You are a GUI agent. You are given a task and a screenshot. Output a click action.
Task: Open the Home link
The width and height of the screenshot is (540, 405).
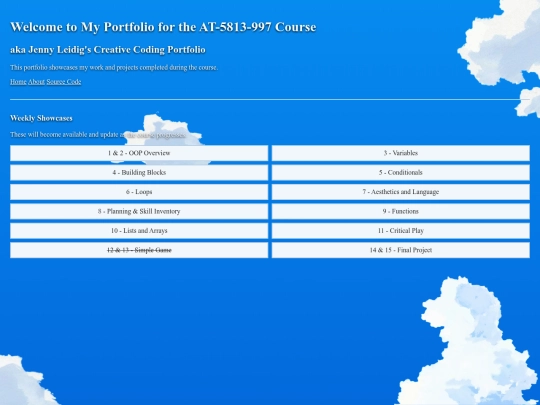click(x=18, y=82)
